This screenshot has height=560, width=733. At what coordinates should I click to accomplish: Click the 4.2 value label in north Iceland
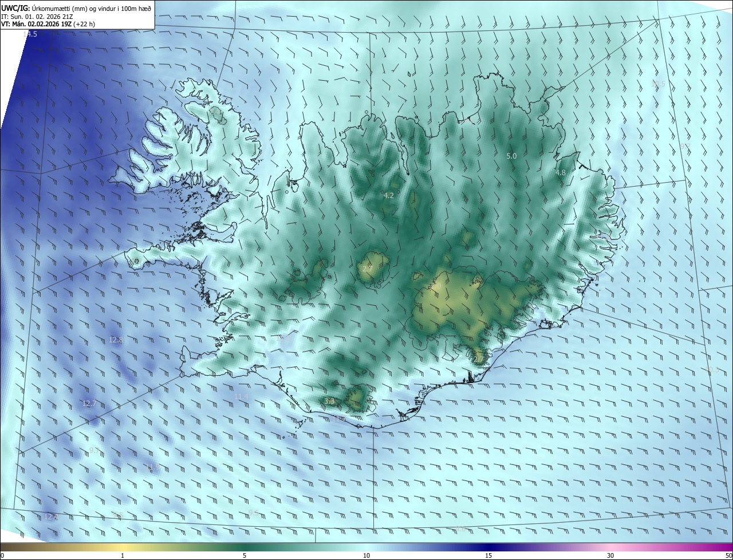pos(389,195)
